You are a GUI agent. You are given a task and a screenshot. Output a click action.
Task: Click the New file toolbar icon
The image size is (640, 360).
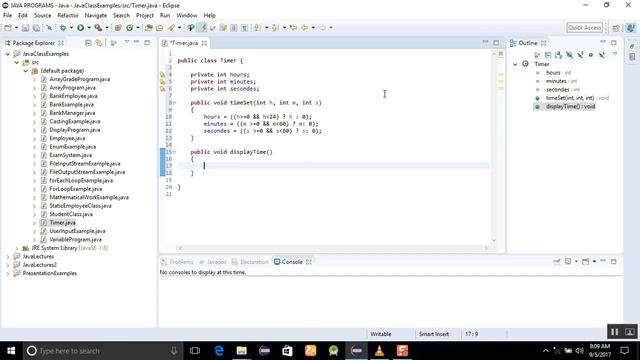click(8, 28)
